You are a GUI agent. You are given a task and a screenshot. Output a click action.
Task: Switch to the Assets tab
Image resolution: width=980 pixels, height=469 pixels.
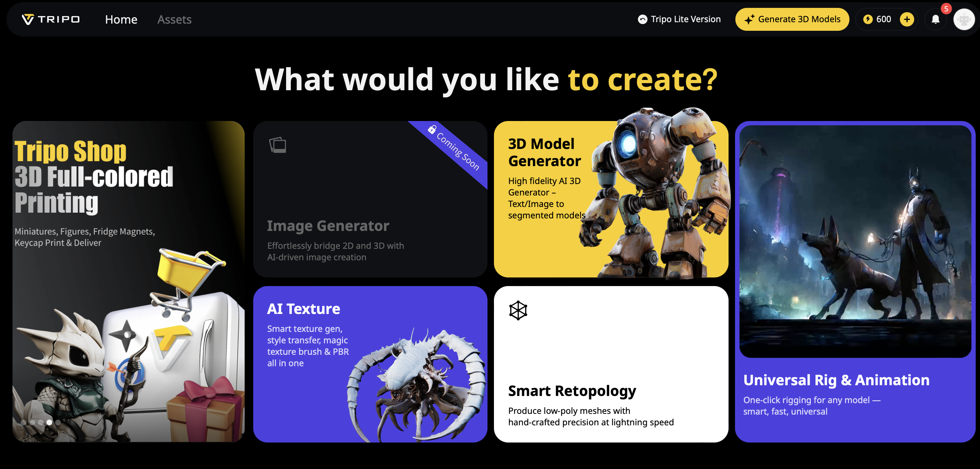(x=174, y=19)
